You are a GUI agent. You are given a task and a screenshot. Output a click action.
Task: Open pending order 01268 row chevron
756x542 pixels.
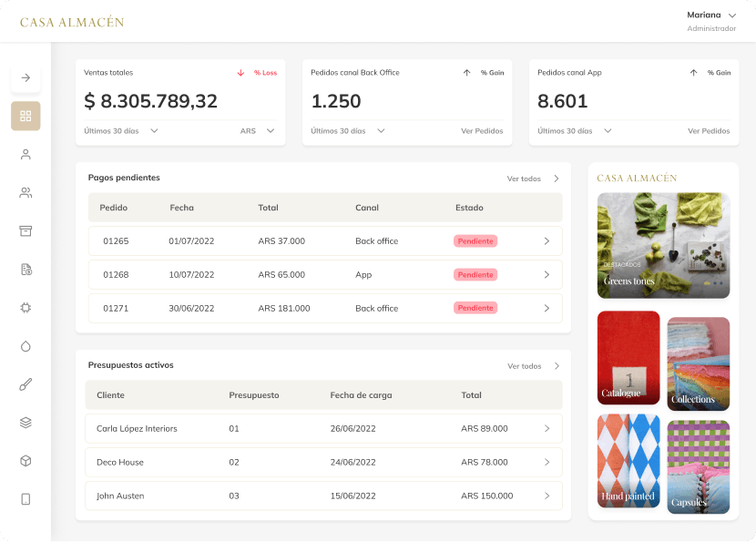pyautogui.click(x=547, y=274)
